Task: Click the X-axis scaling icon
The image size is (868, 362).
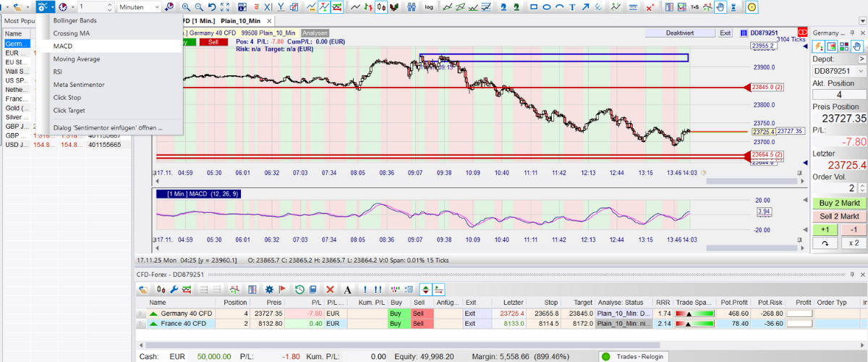Action: (268, 7)
